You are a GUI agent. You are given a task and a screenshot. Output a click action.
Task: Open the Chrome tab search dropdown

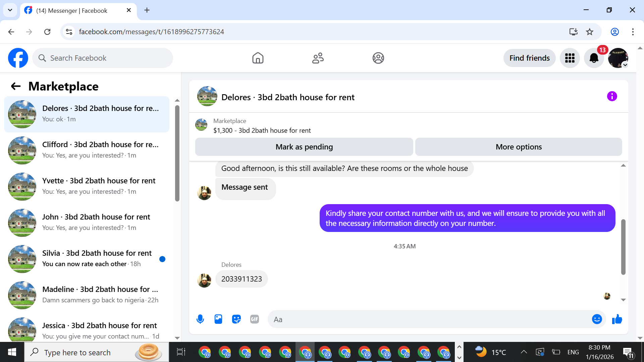[10, 10]
